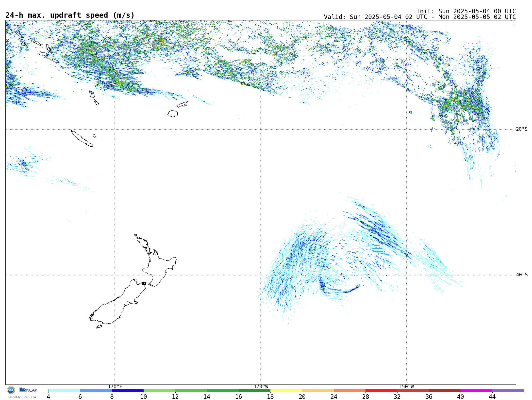The image size is (532, 400).
Task: Click the Stewart Island outline south of New Zealand
Action: coord(99,326)
